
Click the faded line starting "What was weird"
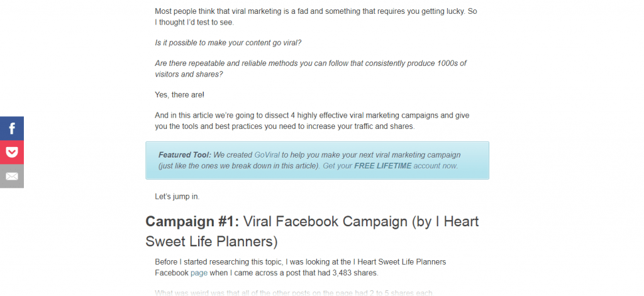(x=285, y=293)
